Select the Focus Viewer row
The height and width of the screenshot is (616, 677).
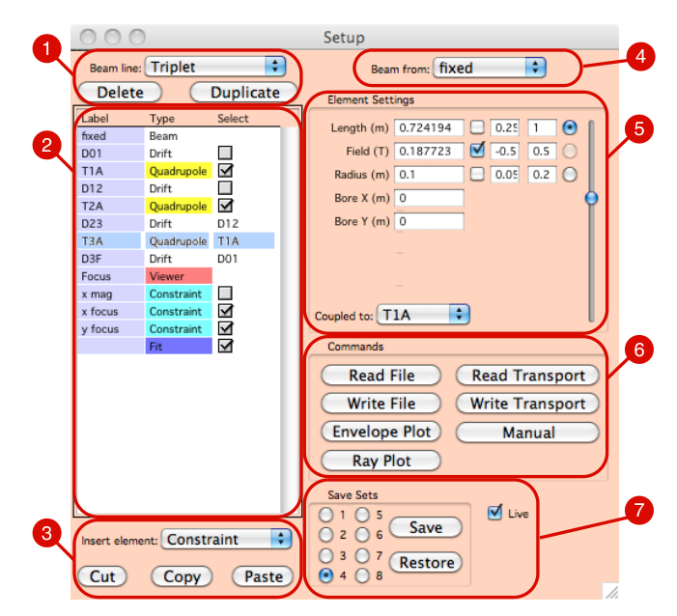pos(179,276)
